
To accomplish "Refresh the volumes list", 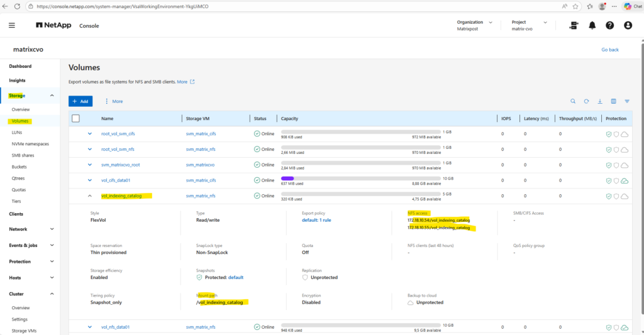I will click(586, 101).
